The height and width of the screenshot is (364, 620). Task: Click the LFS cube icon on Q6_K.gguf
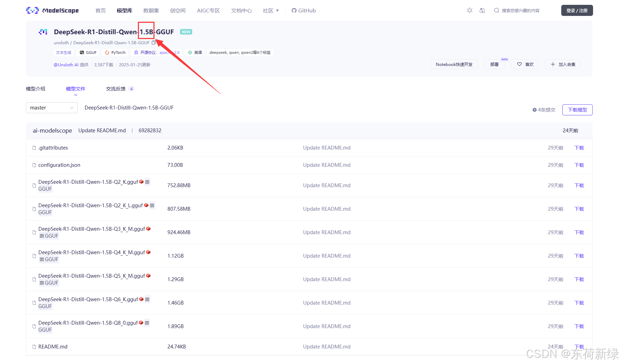(x=141, y=299)
